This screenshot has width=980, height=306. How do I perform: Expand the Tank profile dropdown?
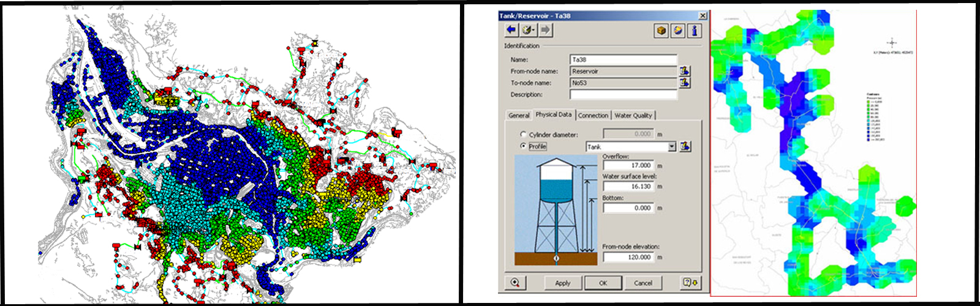click(672, 147)
